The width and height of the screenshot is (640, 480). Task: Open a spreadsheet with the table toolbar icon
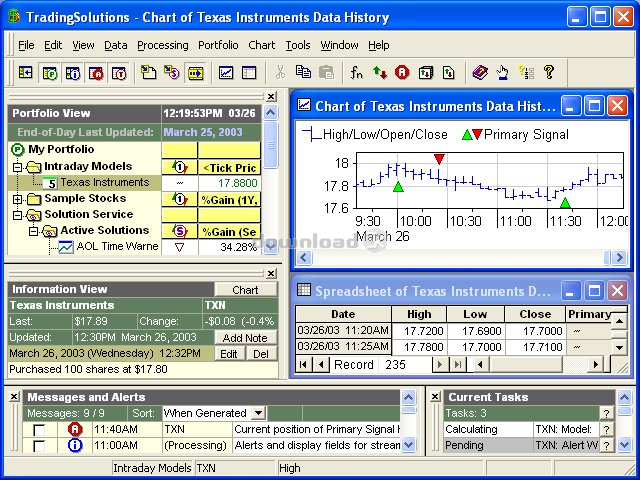coord(249,73)
